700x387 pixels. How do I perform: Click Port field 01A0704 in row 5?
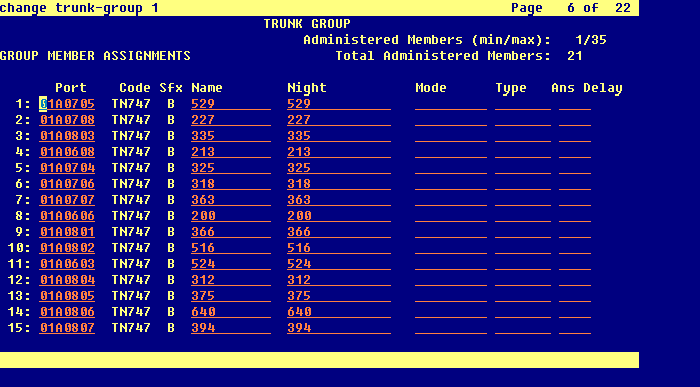tap(67, 168)
